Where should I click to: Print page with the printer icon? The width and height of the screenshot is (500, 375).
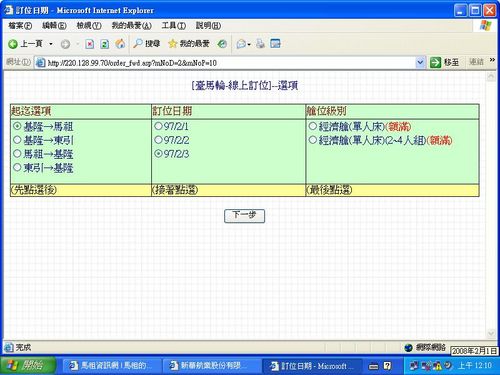tap(260, 44)
